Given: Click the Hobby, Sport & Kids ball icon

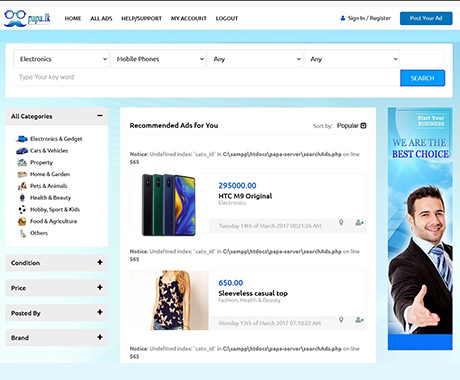Looking at the screenshot, I should (x=22, y=209).
